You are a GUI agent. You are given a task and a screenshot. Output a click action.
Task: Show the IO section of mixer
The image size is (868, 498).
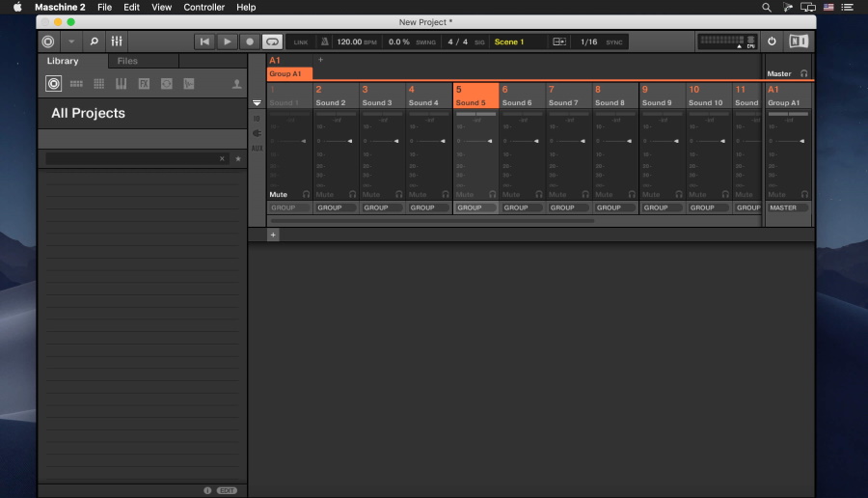tap(257, 119)
